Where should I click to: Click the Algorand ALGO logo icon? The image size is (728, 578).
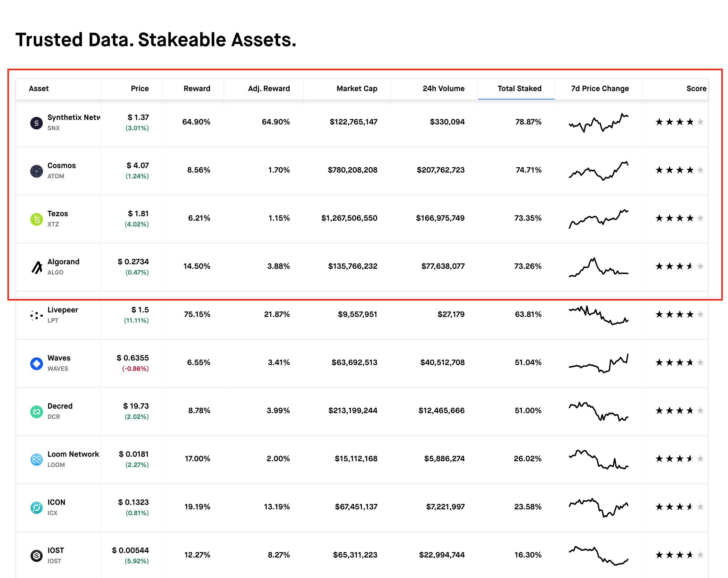click(x=37, y=268)
